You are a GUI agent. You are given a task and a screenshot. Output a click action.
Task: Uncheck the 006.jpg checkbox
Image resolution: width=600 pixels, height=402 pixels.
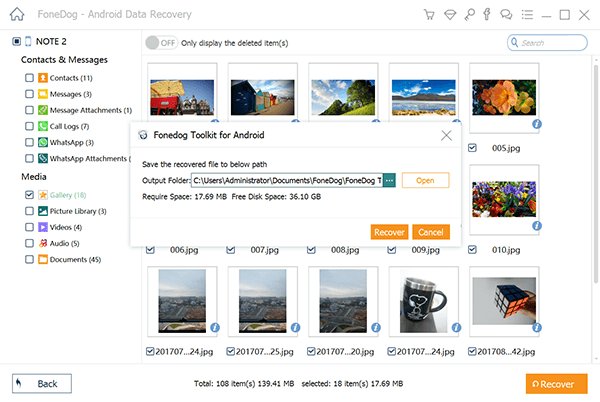[x=150, y=250]
